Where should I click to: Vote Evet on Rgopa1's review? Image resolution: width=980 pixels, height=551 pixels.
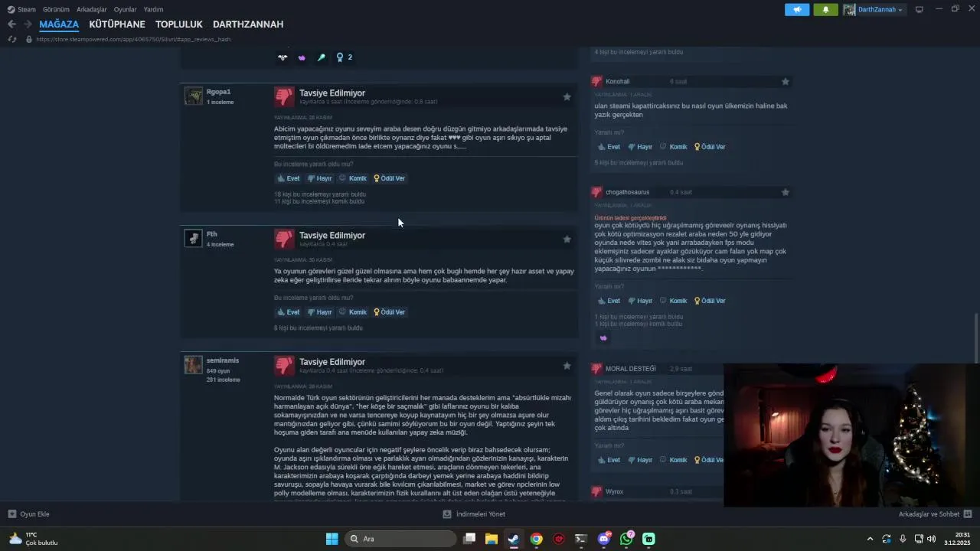(x=289, y=178)
